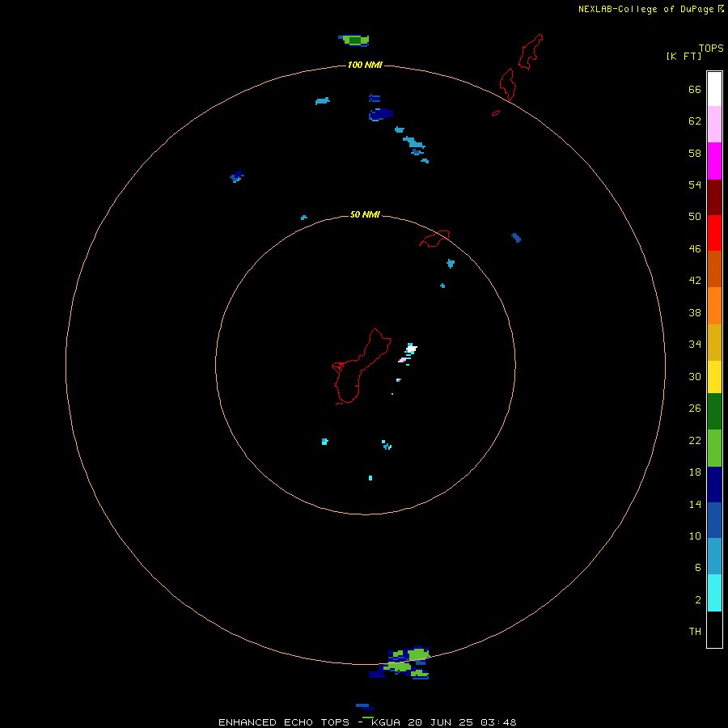The width and height of the screenshot is (728, 728).
Task: Click the TH legend label
Action: coord(695,632)
